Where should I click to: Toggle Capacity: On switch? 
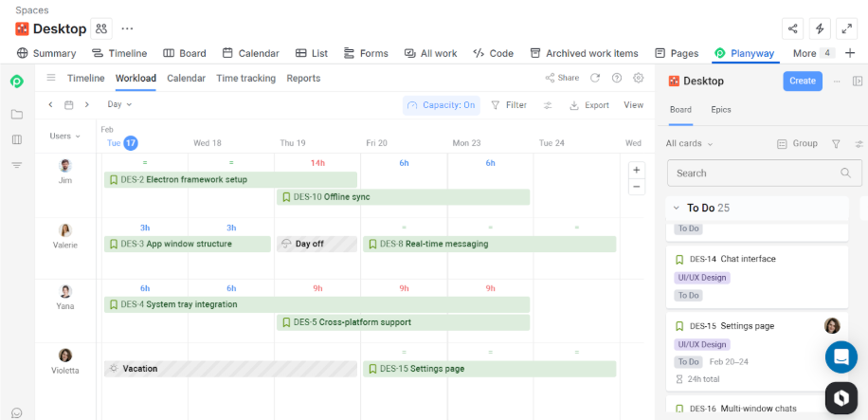pyautogui.click(x=442, y=105)
